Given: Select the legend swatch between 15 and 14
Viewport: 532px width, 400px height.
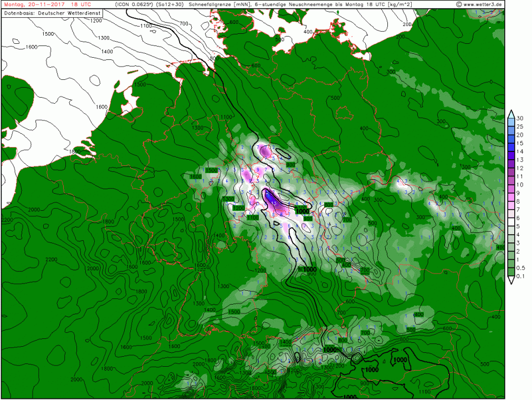Looking at the screenshot, I should click(510, 147).
